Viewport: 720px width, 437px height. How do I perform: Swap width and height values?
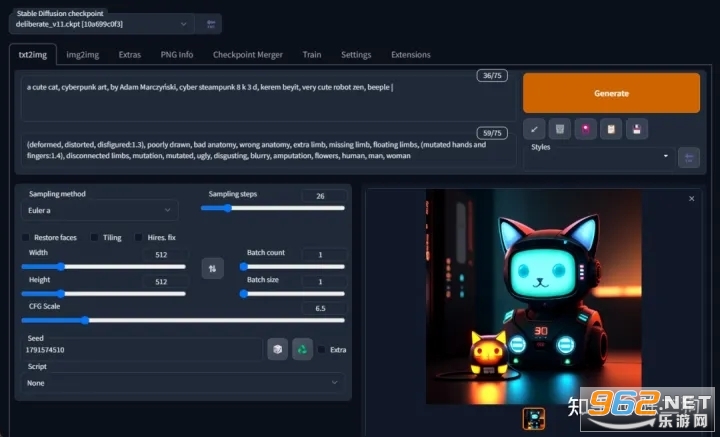212,269
